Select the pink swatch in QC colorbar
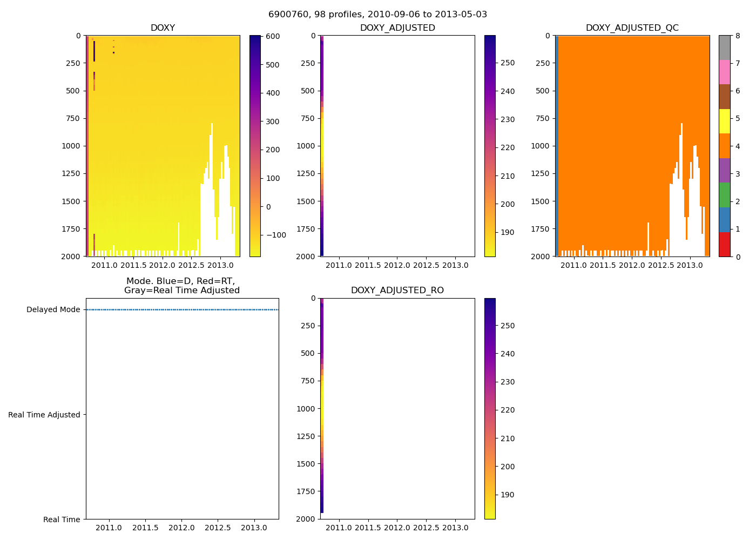The height and width of the screenshot is (540, 756). tap(724, 72)
